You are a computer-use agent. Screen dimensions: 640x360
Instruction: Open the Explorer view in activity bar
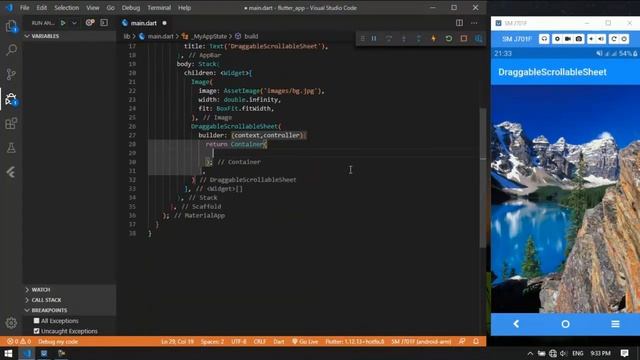(x=11, y=26)
